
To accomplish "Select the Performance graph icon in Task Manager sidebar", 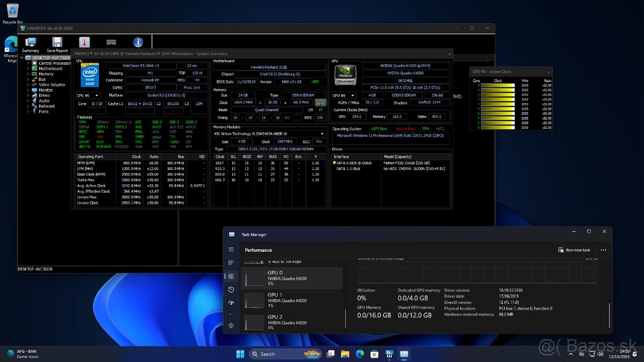I will tap(230, 276).
